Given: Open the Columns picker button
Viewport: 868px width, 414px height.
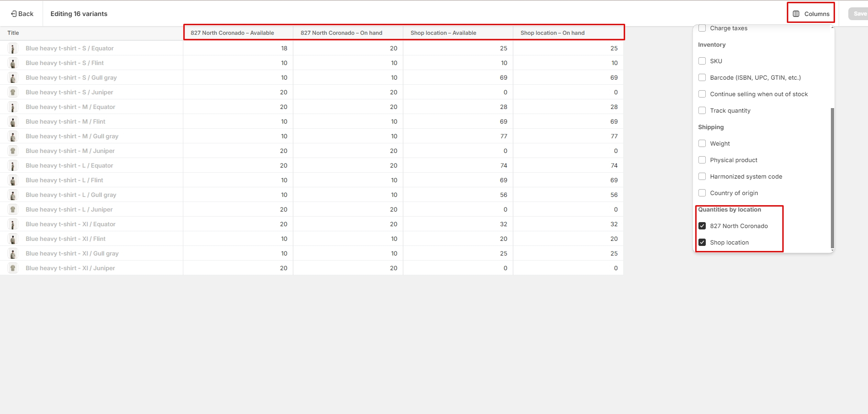Looking at the screenshot, I should pyautogui.click(x=811, y=14).
